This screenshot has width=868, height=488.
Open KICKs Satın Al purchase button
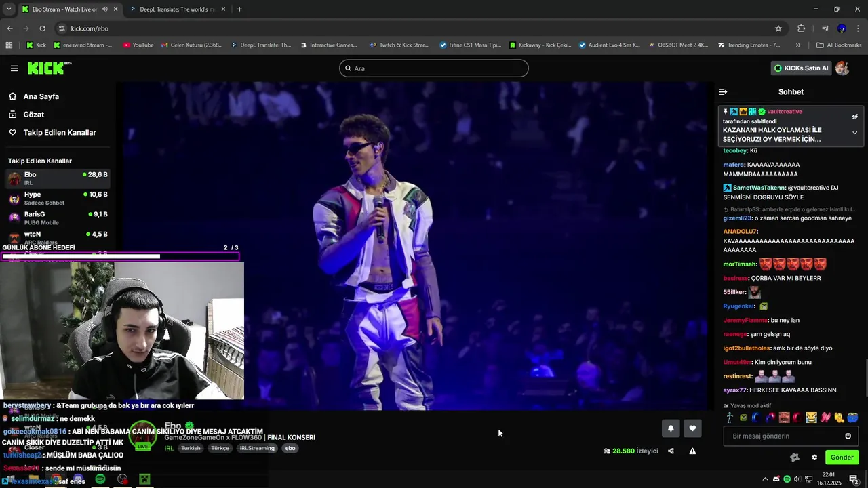click(x=802, y=68)
